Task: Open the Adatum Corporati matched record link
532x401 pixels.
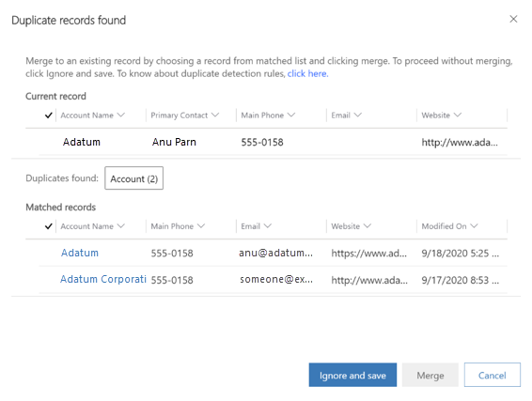Action: tap(103, 279)
